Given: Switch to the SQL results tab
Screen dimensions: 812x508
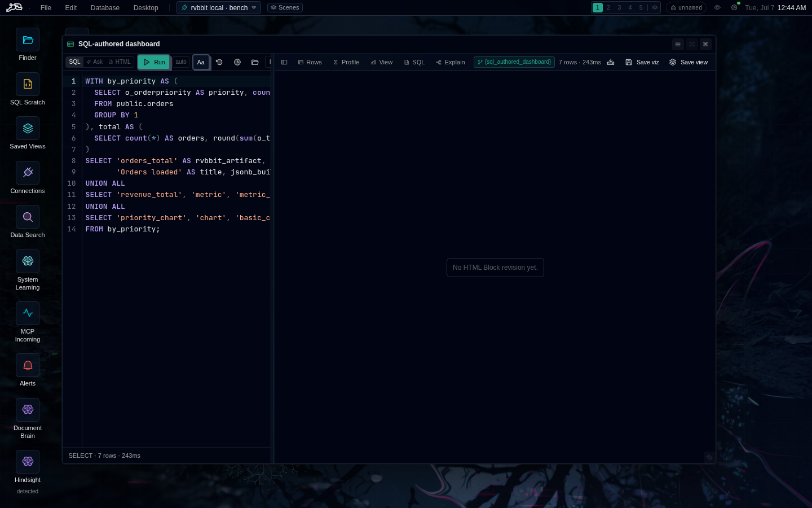Looking at the screenshot, I should coord(414,62).
